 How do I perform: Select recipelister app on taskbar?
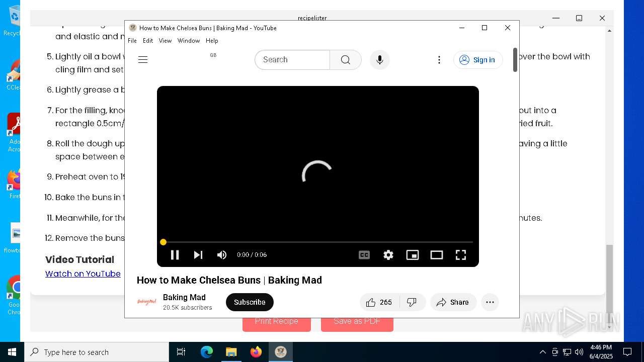coord(281,352)
